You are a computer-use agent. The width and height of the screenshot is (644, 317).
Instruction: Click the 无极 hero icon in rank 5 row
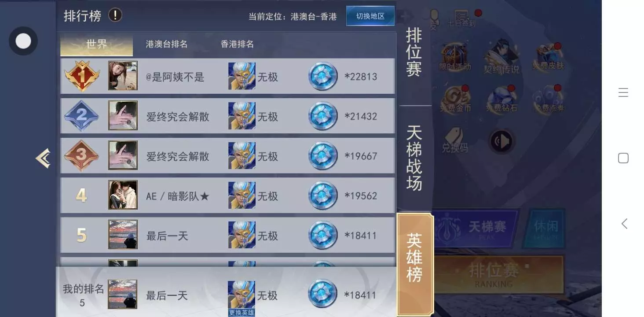point(241,235)
